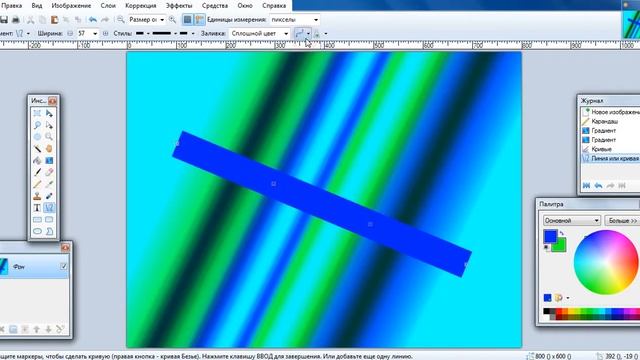Select the Freeform Shape tool
This screenshot has width=640, height=360.
coord(49,231)
